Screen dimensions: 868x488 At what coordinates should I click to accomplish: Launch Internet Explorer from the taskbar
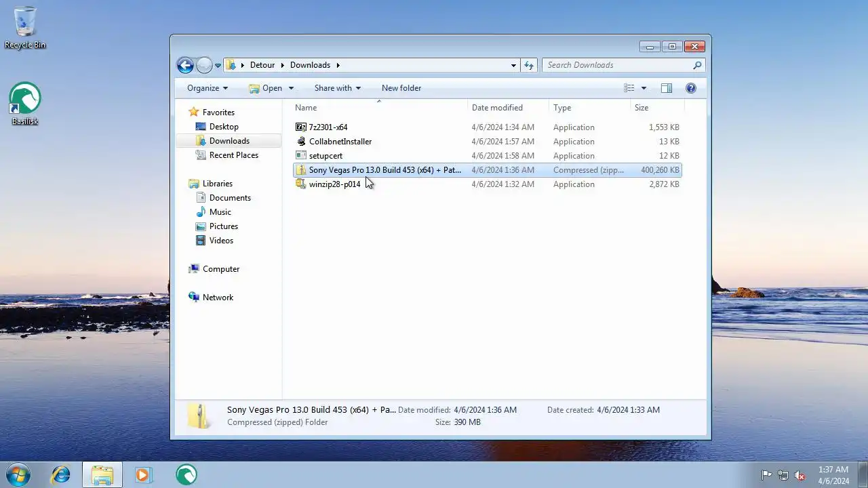[61, 475]
